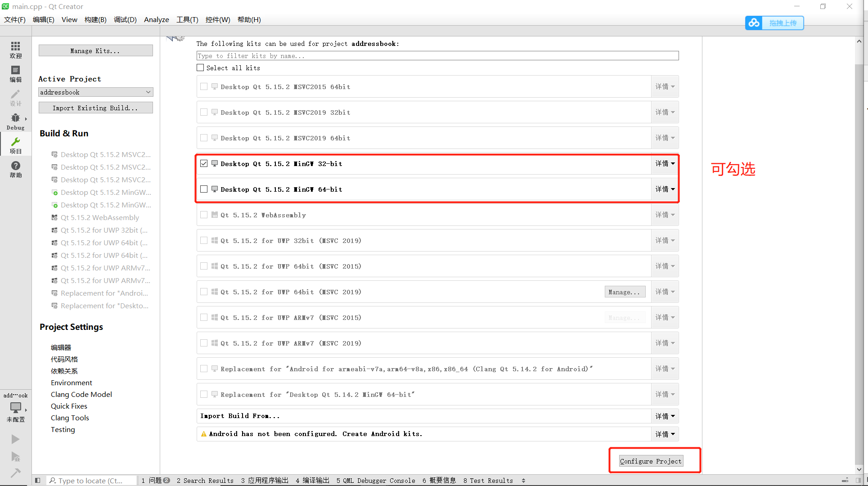Enable the Select all kits checkbox
868x486 pixels.
click(x=200, y=67)
